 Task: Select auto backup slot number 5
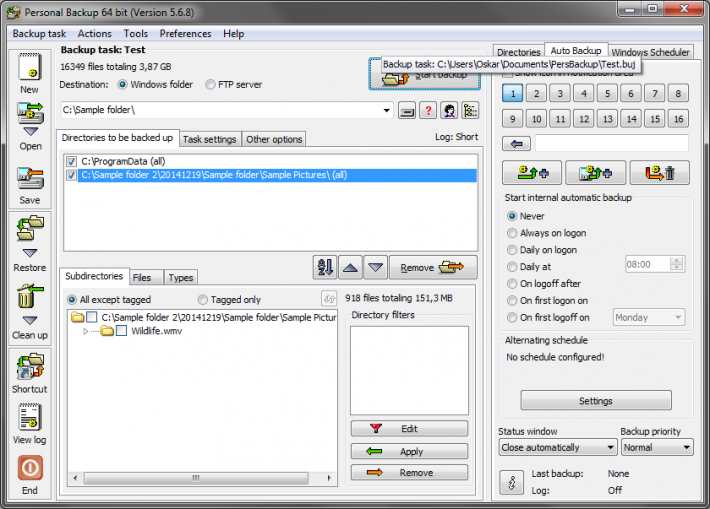pos(607,93)
